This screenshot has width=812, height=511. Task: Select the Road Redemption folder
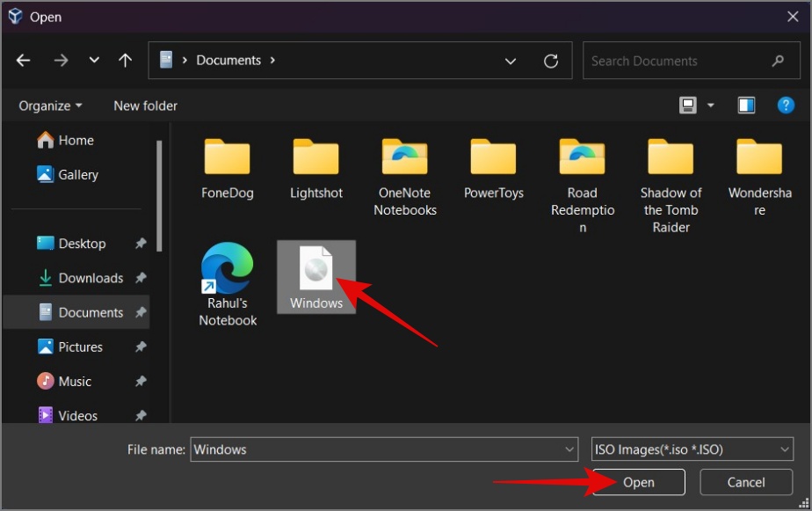pyautogui.click(x=583, y=186)
